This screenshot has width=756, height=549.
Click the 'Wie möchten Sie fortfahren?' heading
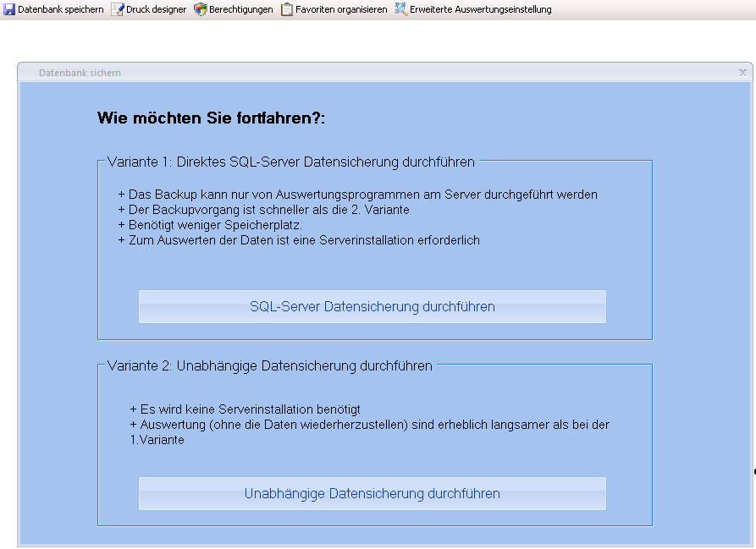[x=211, y=118]
